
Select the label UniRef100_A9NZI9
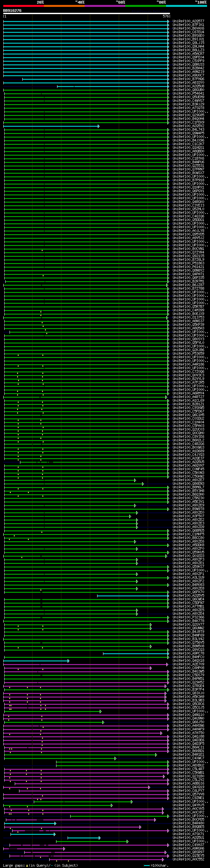click(x=188, y=72)
